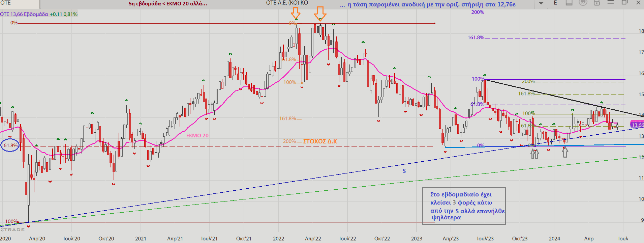This screenshot has width=644, height=243.
Task: Click the Ιουλ'22 date on time axis
Action: pyautogui.click(x=347, y=239)
